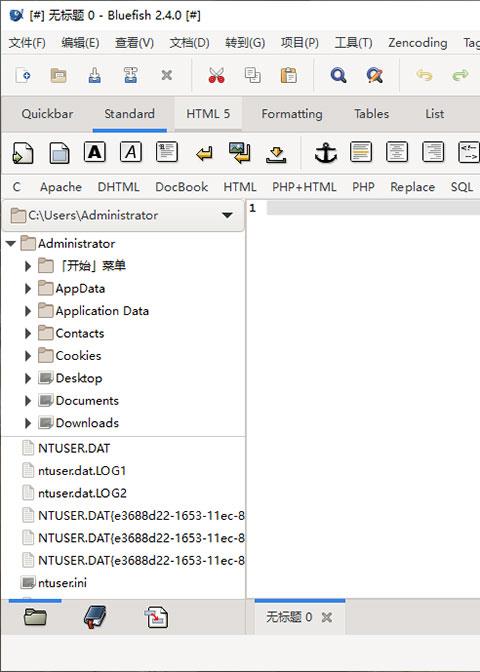This screenshot has height=672, width=480.
Task: Insert the QuickStart page icon
Action: pyautogui.click(x=23, y=153)
